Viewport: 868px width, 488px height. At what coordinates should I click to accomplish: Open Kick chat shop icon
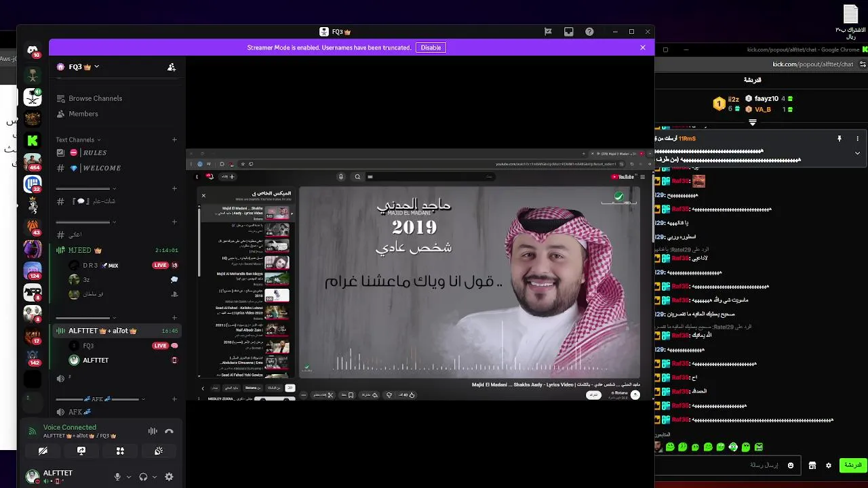point(812,466)
